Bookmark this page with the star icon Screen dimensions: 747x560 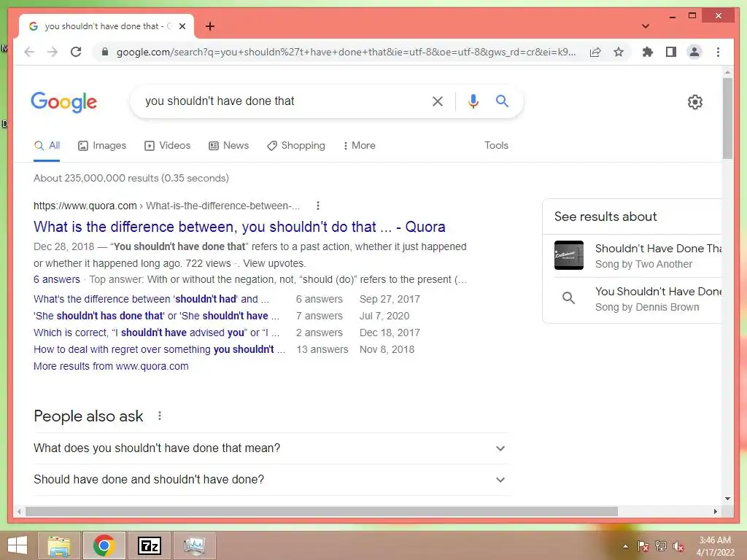click(619, 52)
